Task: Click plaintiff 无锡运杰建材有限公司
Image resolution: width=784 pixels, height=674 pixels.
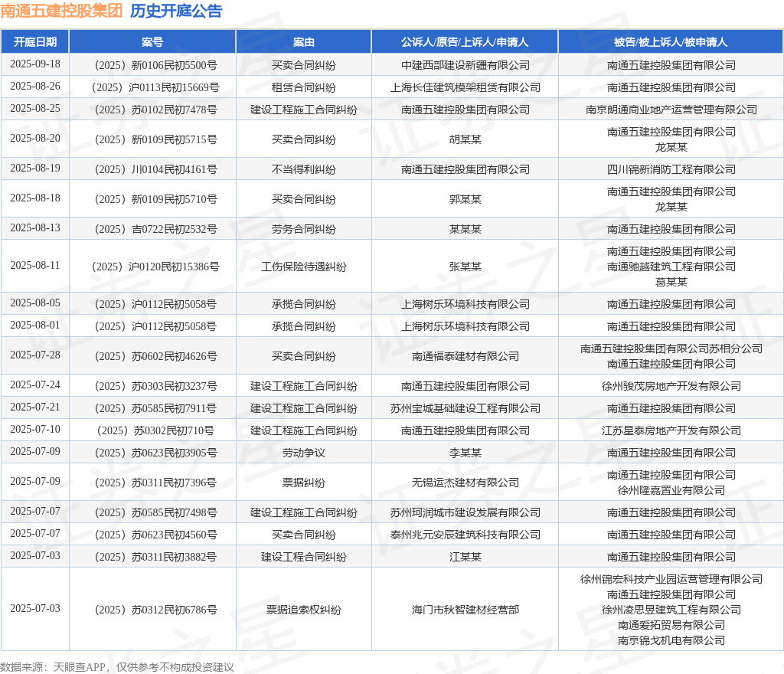Action: point(465,483)
